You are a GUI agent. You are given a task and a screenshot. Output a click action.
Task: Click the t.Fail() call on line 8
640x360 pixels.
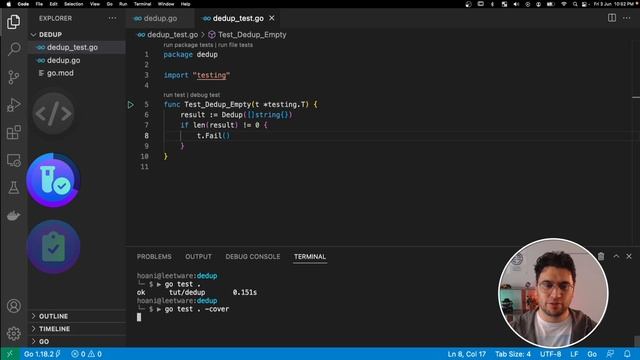[213, 136]
